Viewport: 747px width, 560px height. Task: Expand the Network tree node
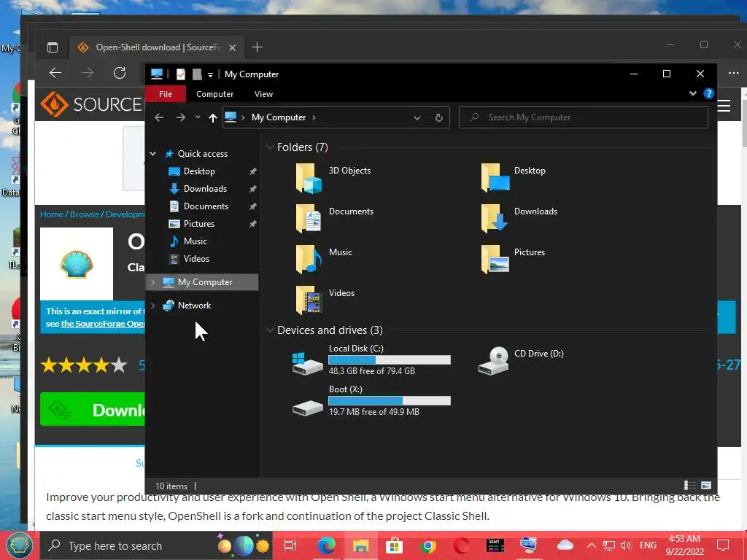(x=153, y=306)
